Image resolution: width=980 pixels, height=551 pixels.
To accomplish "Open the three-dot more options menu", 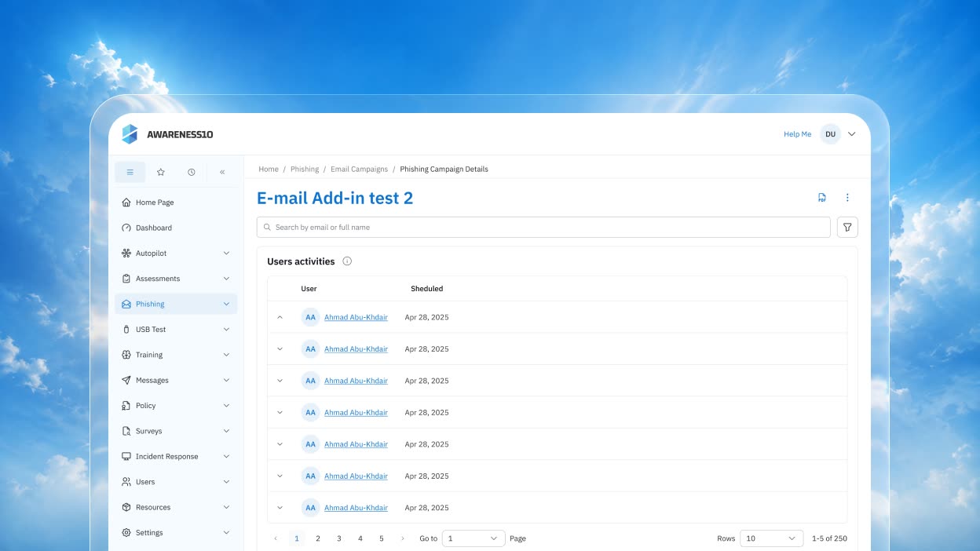I will click(x=847, y=198).
